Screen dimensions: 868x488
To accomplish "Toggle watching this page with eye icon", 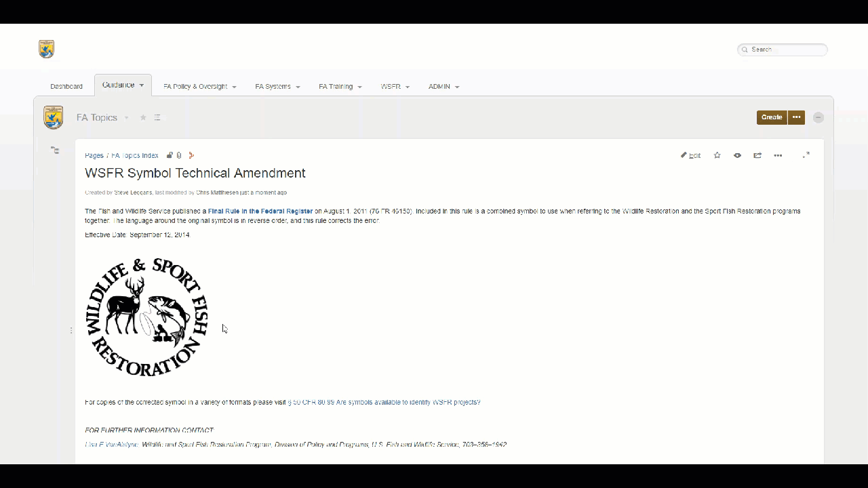I will pyautogui.click(x=737, y=155).
